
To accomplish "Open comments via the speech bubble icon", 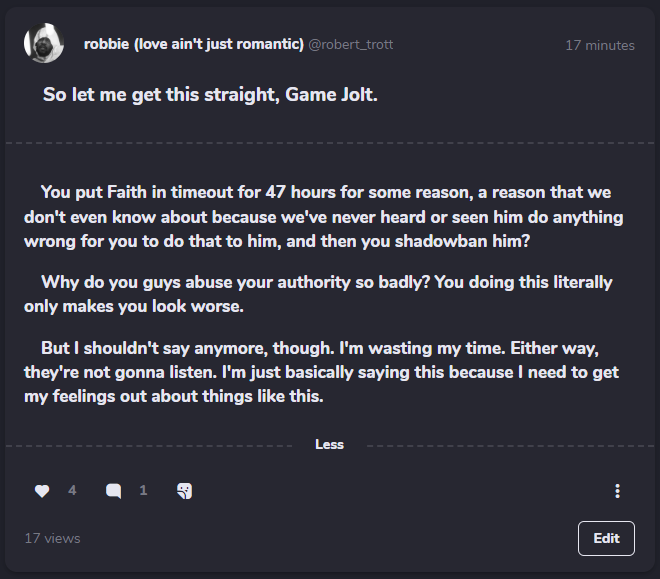I will point(114,491).
